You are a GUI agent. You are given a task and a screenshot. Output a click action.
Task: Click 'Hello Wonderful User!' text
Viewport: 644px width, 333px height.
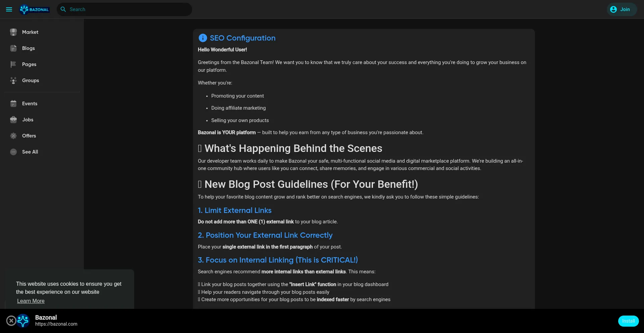222,50
